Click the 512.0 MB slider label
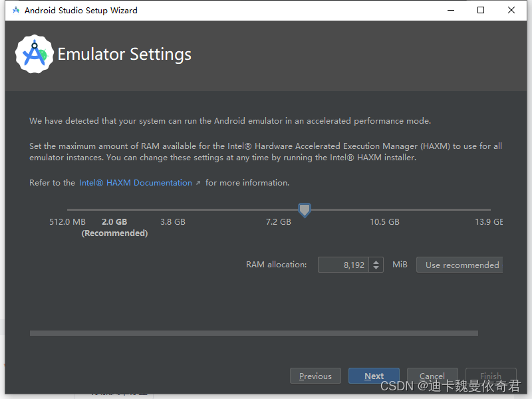Image resolution: width=532 pixels, height=399 pixels. (67, 222)
